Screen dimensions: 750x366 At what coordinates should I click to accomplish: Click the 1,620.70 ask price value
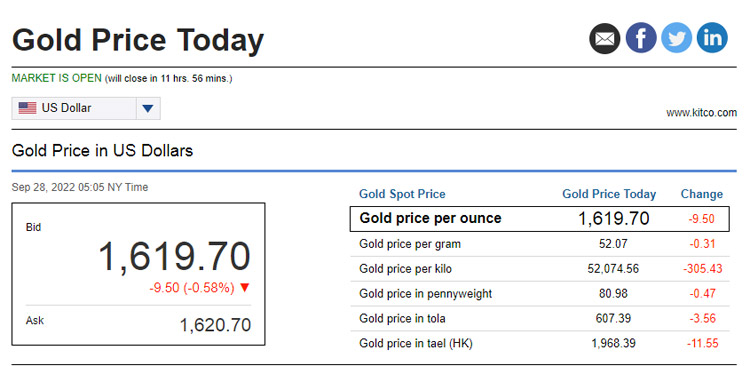[215, 325]
